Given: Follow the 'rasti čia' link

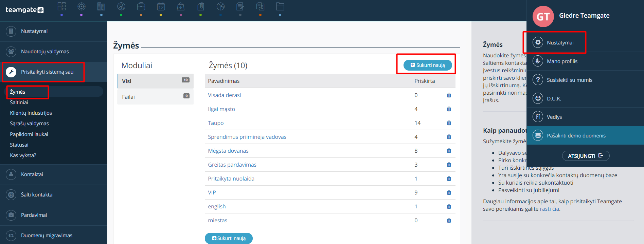Looking at the screenshot, I should click(x=549, y=209).
